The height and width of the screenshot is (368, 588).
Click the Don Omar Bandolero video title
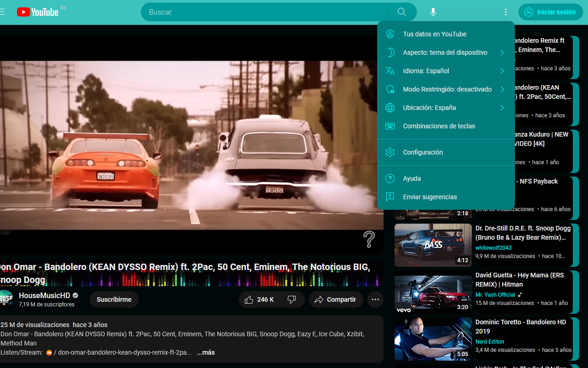pyautogui.click(x=185, y=273)
